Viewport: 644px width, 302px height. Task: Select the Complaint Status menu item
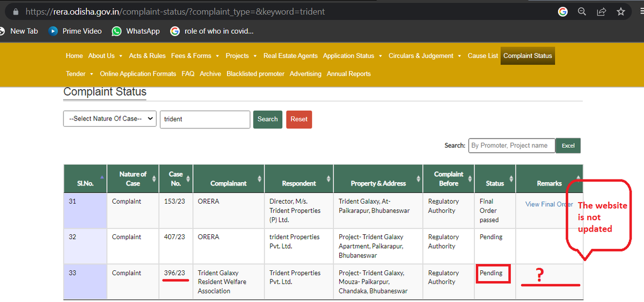pyautogui.click(x=528, y=56)
